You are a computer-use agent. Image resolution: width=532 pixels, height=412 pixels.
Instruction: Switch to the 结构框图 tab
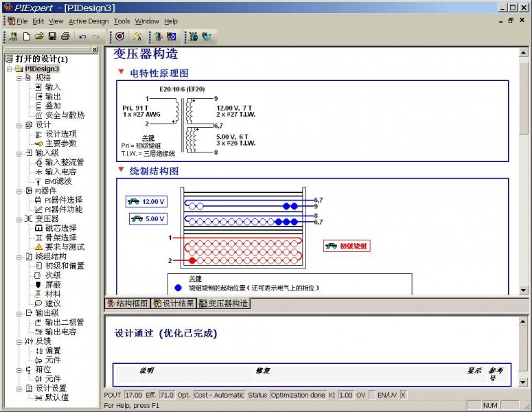[128, 303]
